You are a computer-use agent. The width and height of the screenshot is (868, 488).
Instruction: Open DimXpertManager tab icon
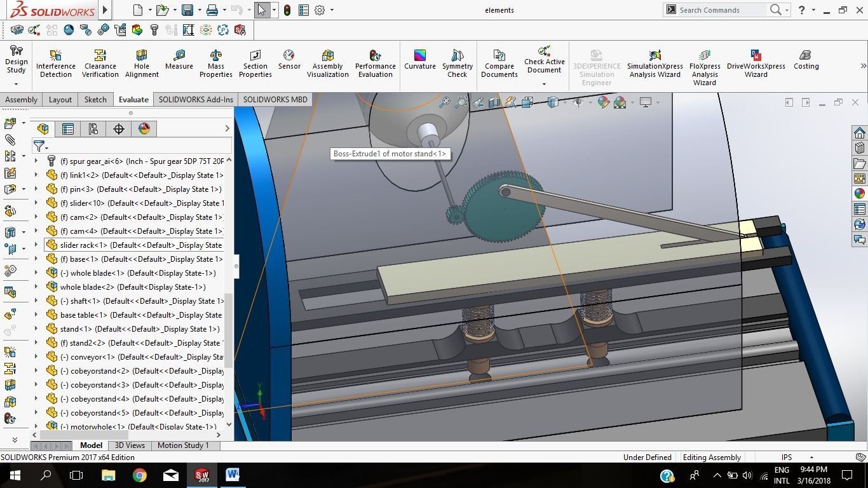[x=119, y=129]
